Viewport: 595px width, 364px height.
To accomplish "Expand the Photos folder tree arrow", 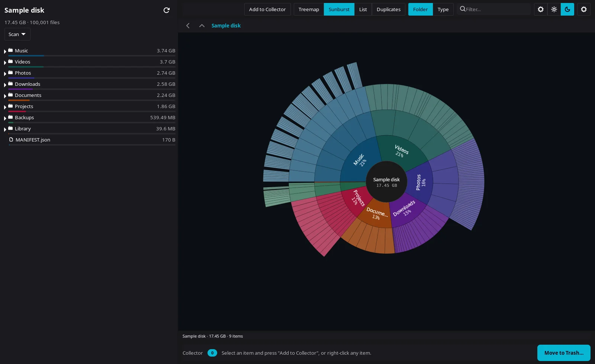I will (5, 74).
